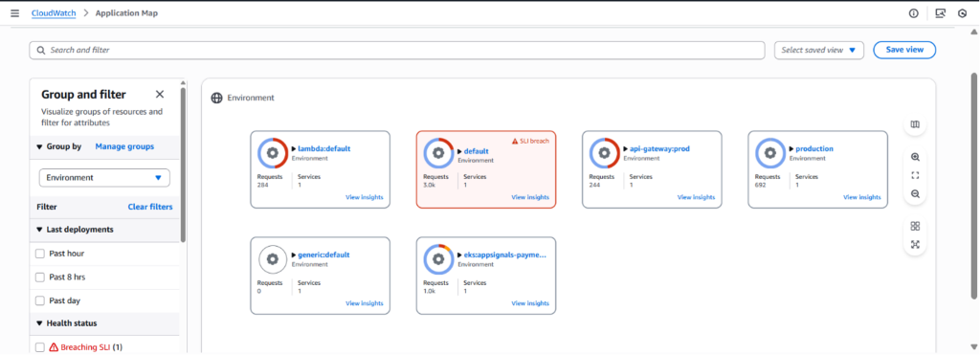The image size is (980, 355).
Task: View insights for generic:default
Action: (365, 303)
